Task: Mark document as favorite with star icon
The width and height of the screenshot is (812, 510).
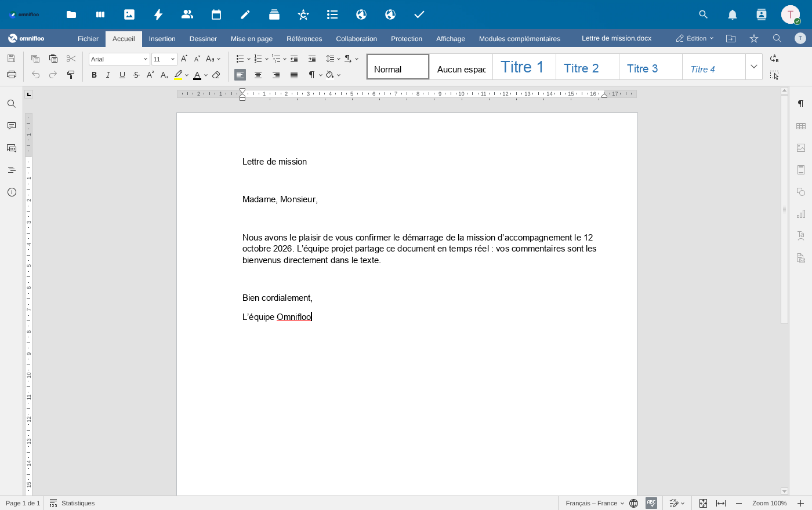Action: coord(754,38)
